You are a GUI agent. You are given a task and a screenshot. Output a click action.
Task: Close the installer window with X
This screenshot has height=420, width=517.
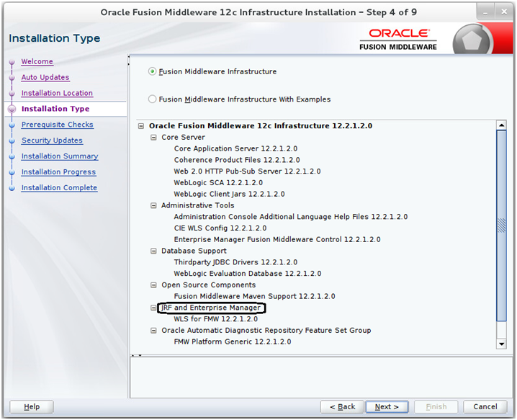[504, 12]
